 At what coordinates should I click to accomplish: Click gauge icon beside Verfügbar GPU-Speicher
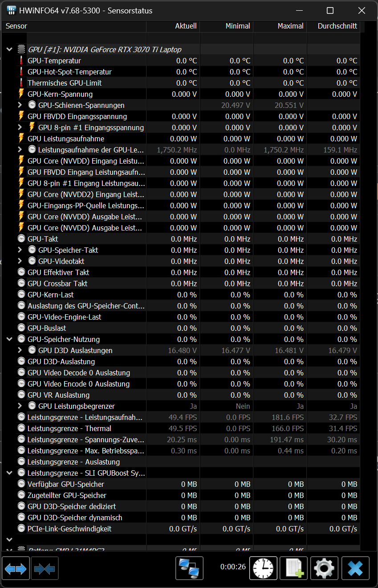tap(21, 484)
